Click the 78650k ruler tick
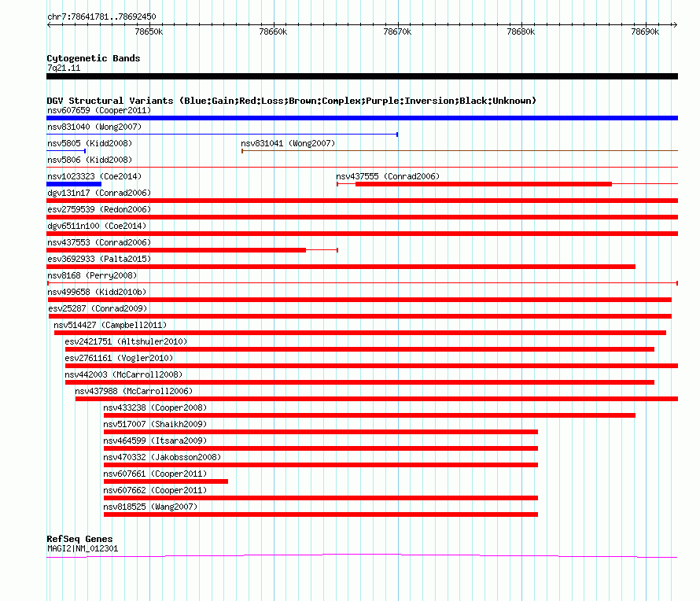Viewport: 700px width, 601px height. [149, 31]
